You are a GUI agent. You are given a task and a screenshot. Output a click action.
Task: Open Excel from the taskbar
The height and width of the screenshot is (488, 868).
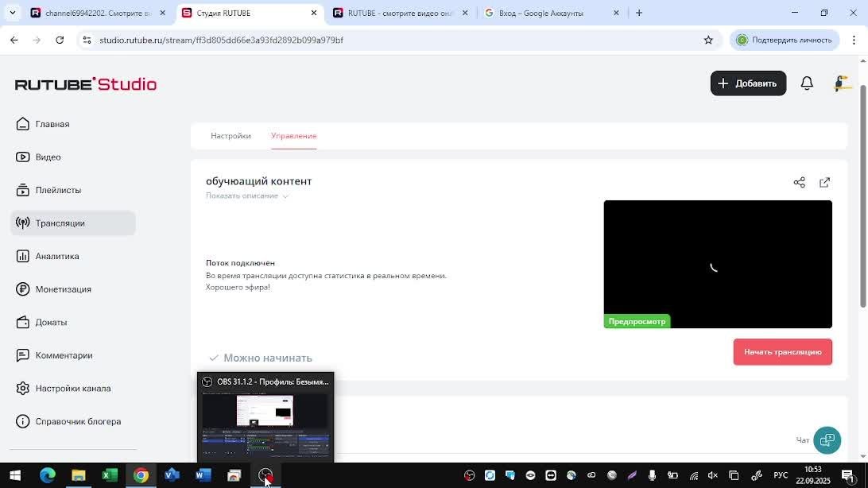110,475
